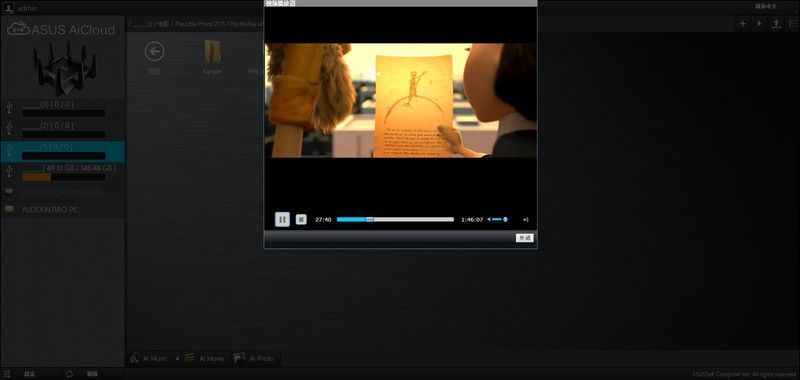The height and width of the screenshot is (380, 800).
Task: Click the plus add icon in top toolbar
Action: 743,24
